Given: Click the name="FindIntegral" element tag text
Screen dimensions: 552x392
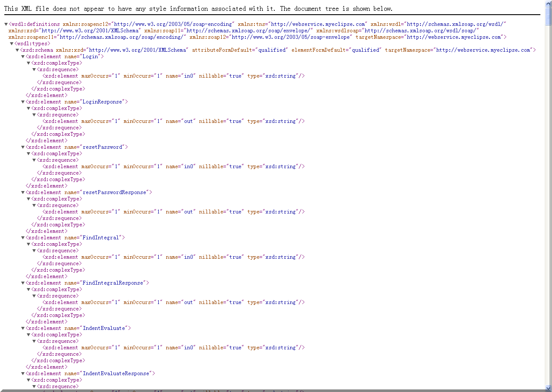Looking at the screenshot, I should coord(75,238).
